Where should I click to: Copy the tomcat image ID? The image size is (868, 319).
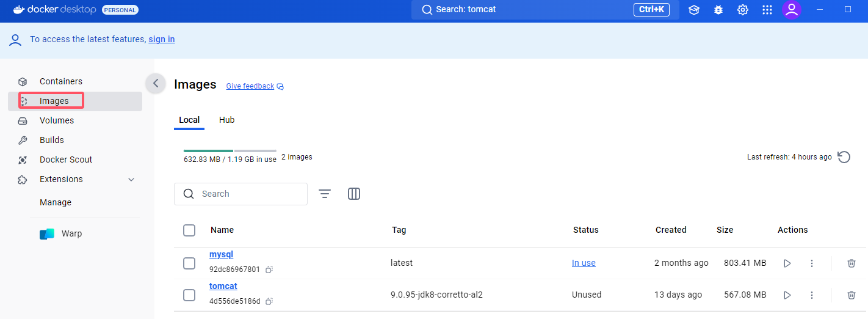269,301
